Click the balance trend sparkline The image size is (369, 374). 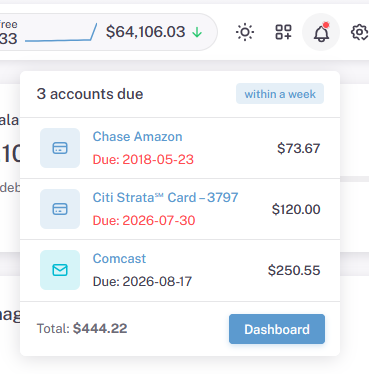tap(61, 33)
